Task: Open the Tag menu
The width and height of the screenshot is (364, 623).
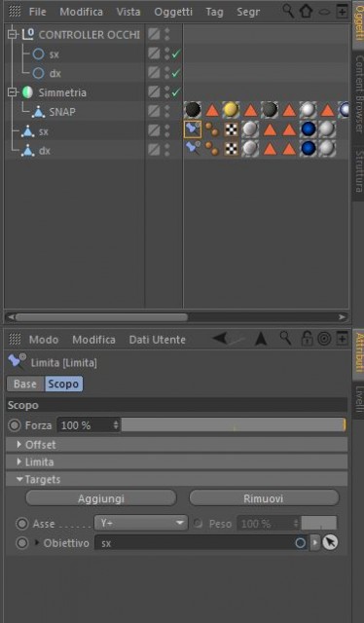Action: [x=214, y=13]
